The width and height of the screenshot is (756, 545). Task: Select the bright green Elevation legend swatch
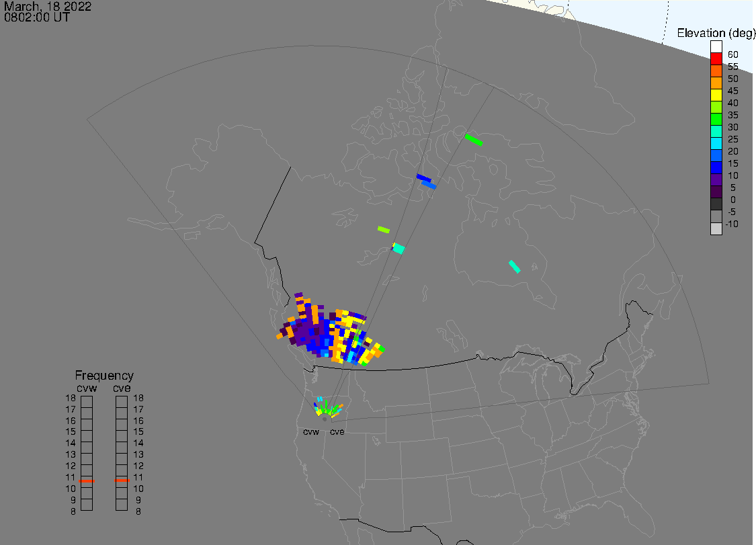pos(716,119)
